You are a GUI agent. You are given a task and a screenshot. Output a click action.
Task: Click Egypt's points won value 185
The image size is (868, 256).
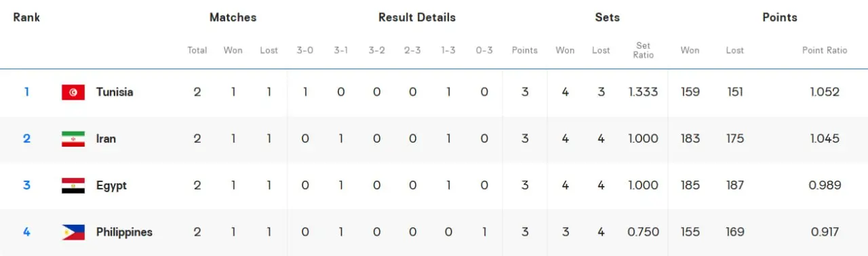point(690,185)
